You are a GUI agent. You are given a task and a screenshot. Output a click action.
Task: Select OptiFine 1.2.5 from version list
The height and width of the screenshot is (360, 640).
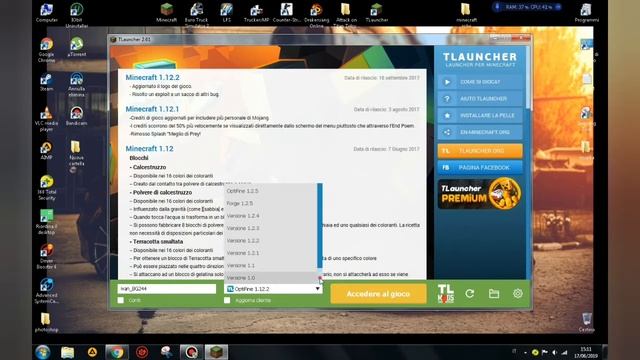tap(271, 191)
